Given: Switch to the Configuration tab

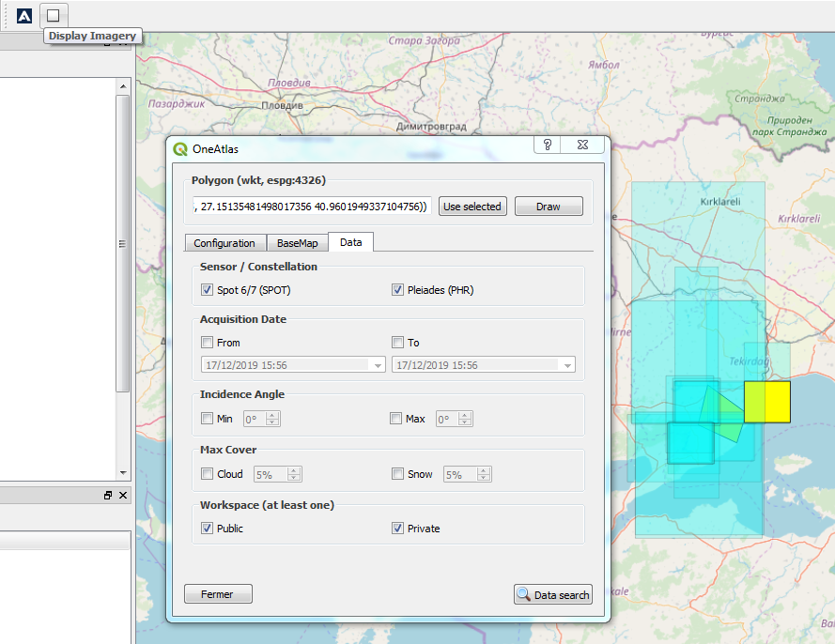Looking at the screenshot, I should click(224, 243).
